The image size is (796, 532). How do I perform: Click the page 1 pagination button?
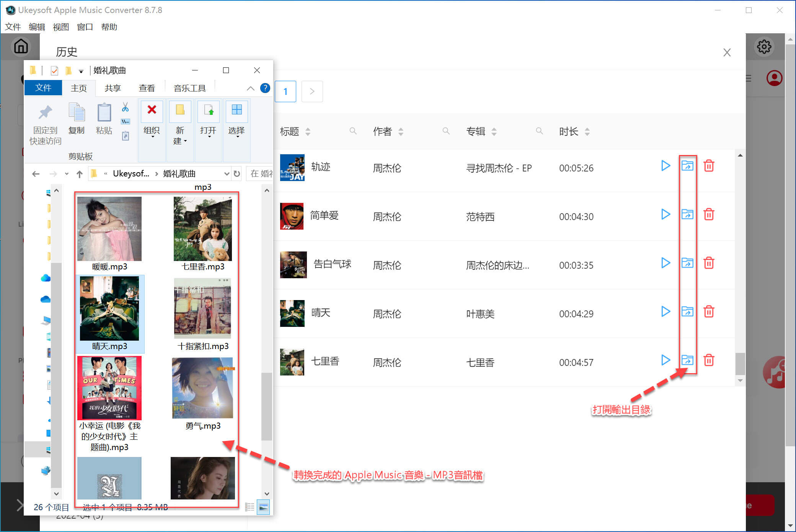click(285, 91)
